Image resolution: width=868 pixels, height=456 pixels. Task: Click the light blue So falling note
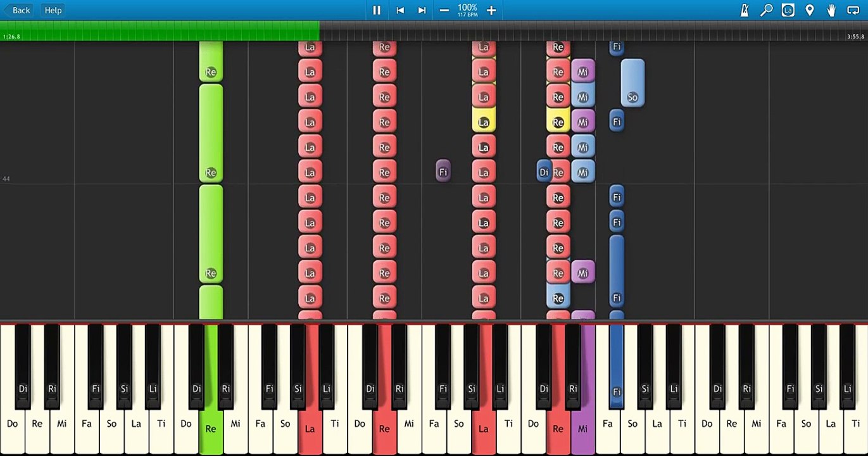632,83
